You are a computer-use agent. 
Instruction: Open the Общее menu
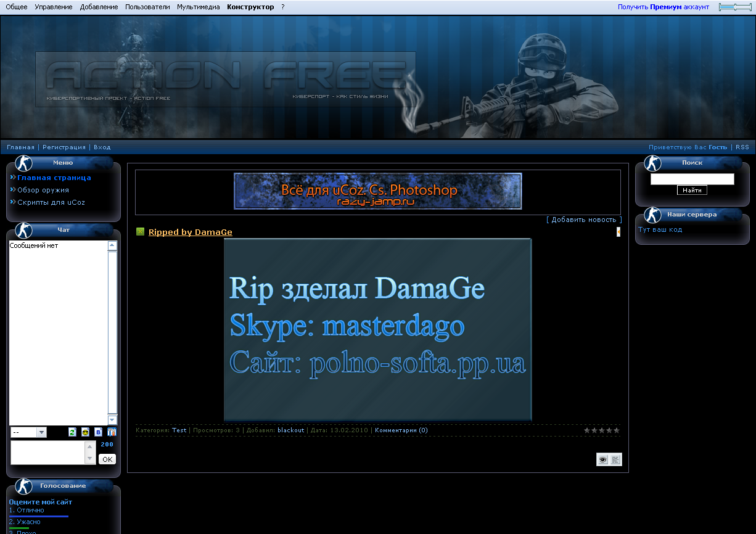[x=17, y=7]
